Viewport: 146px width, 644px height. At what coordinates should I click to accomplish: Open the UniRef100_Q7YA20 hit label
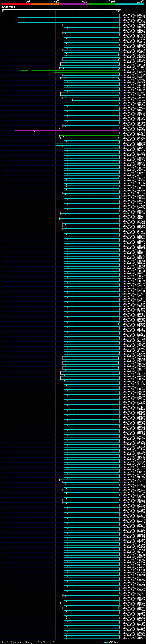[134, 135]
